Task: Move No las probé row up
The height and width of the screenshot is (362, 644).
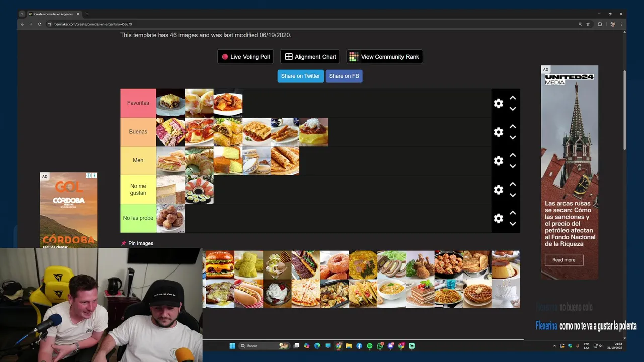Action: point(513,213)
